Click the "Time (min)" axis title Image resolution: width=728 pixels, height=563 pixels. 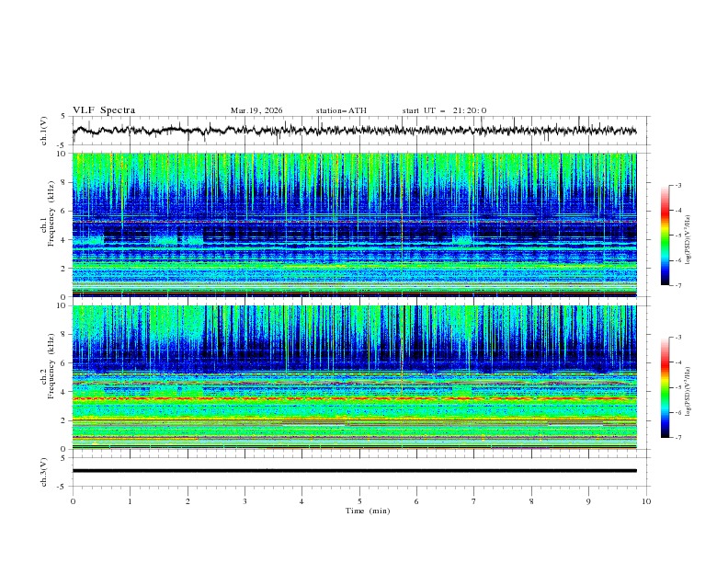(x=368, y=511)
